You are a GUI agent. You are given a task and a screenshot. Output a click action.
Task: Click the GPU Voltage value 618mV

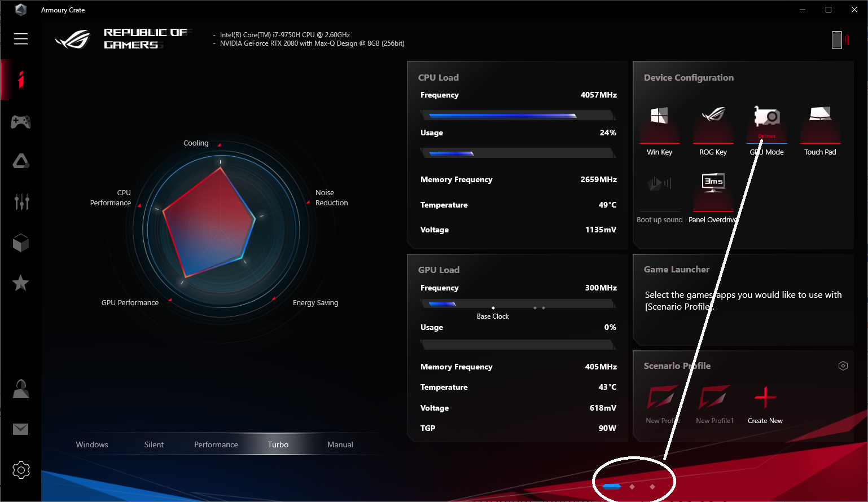click(x=603, y=408)
